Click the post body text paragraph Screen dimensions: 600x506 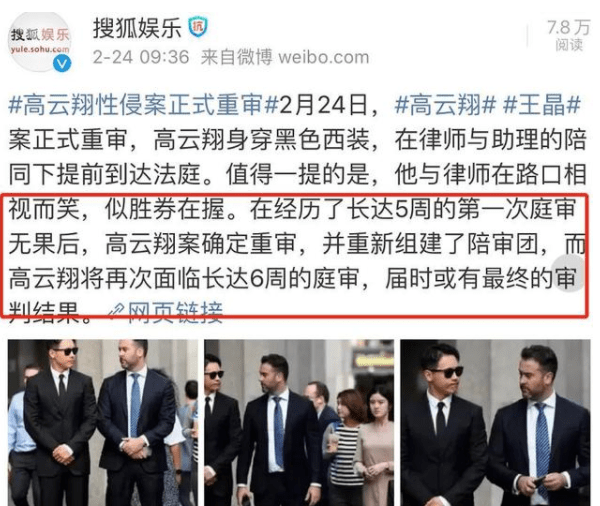tap(297, 209)
